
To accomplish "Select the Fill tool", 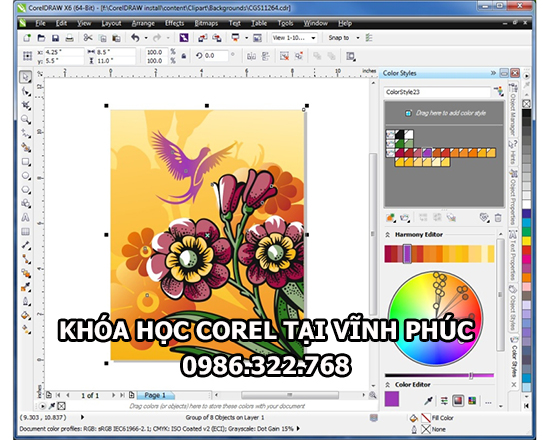I will [26, 315].
